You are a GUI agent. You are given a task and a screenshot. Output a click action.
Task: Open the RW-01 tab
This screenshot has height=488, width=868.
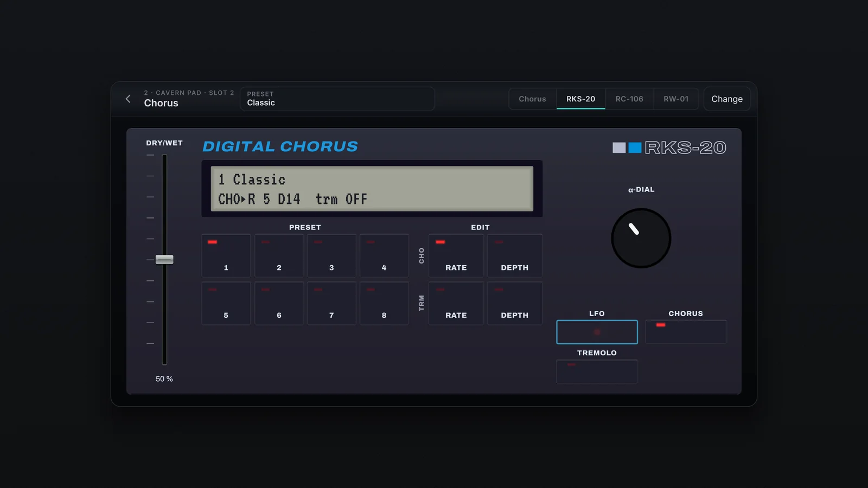pos(676,99)
